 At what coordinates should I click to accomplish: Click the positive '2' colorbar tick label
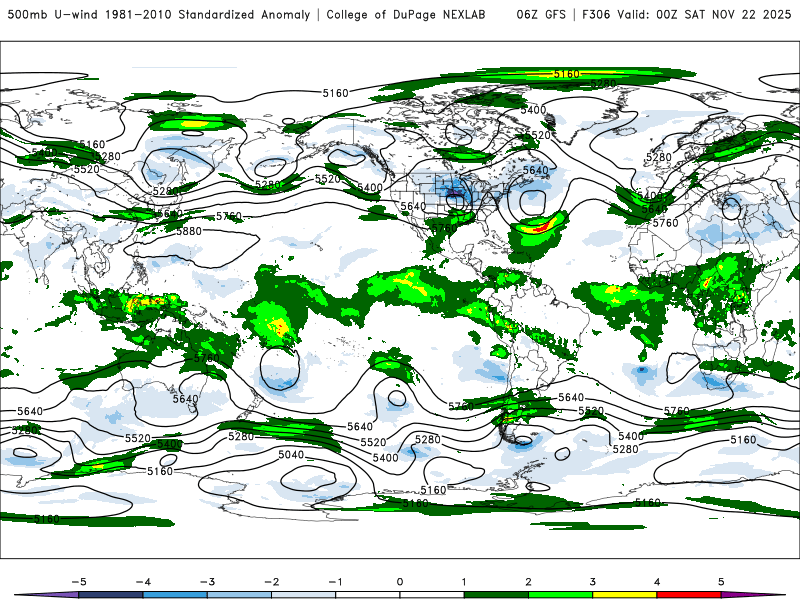528,582
